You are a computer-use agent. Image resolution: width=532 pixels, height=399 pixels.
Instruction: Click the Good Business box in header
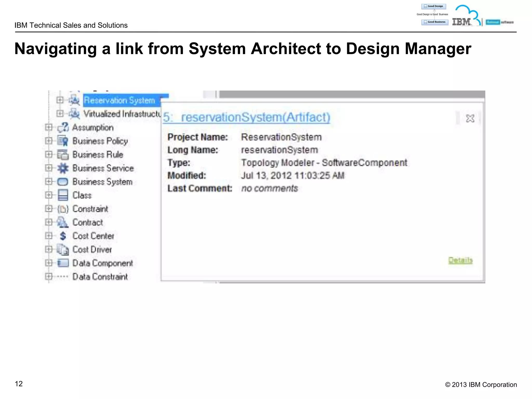(435, 22)
